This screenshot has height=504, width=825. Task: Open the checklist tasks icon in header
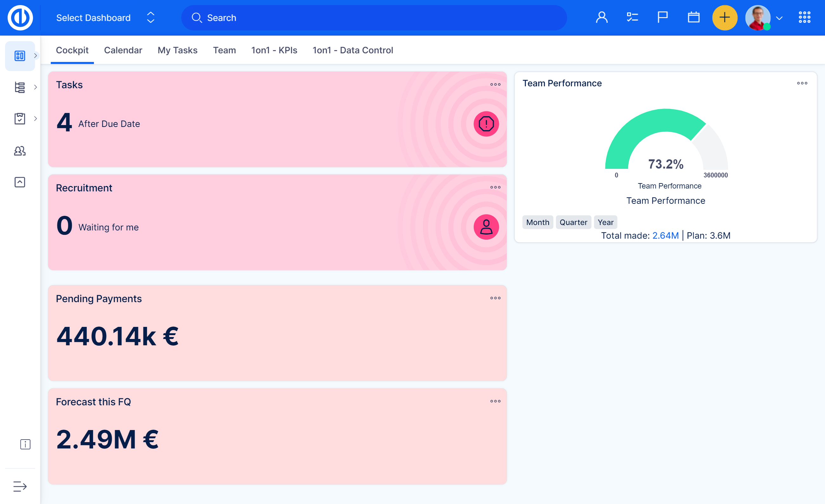tap(632, 17)
